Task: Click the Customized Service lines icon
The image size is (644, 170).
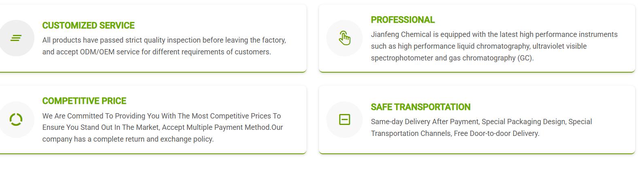Action: 16,38
